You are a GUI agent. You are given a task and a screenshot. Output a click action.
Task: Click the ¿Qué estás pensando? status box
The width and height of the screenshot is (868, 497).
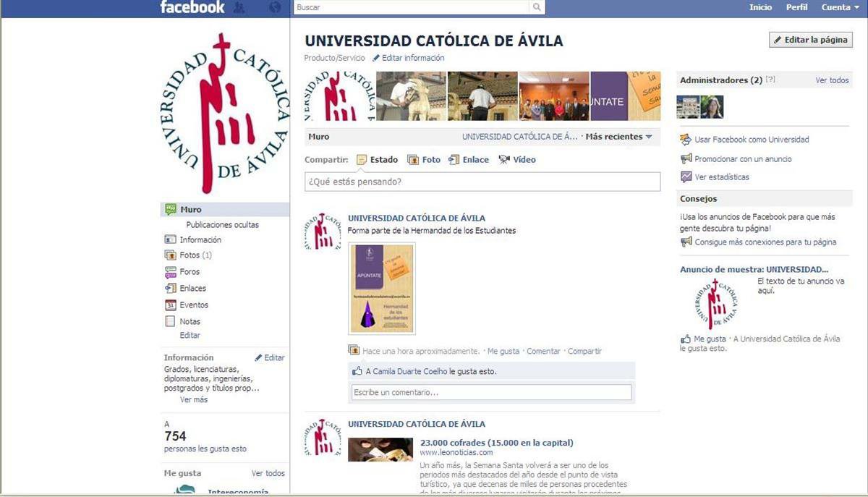[482, 182]
